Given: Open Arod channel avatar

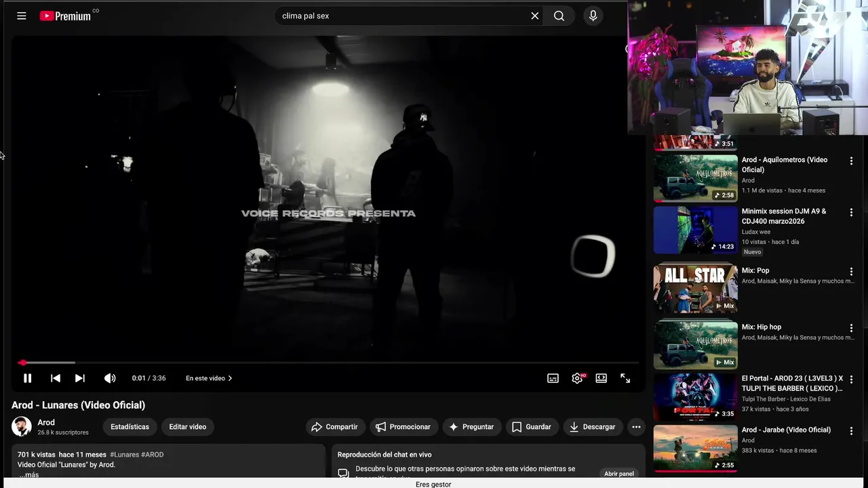Looking at the screenshot, I should 22,426.
